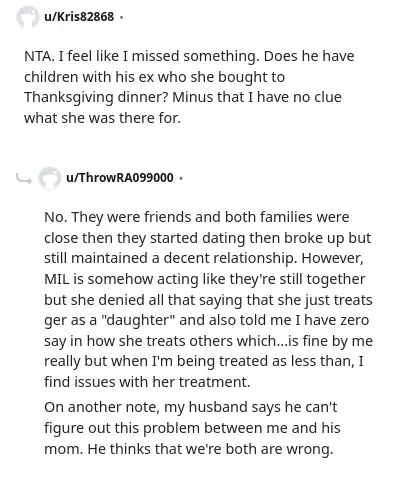400x484 pixels.
Task: Click the line "figure out this problem between"
Action: tap(192, 428)
